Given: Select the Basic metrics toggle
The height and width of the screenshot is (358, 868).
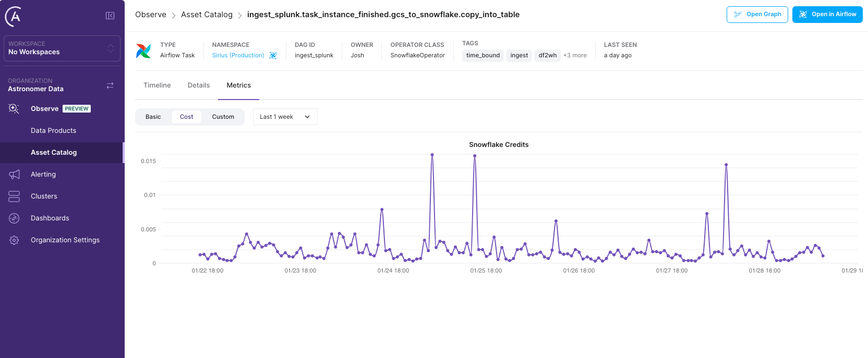Looking at the screenshot, I should [153, 117].
